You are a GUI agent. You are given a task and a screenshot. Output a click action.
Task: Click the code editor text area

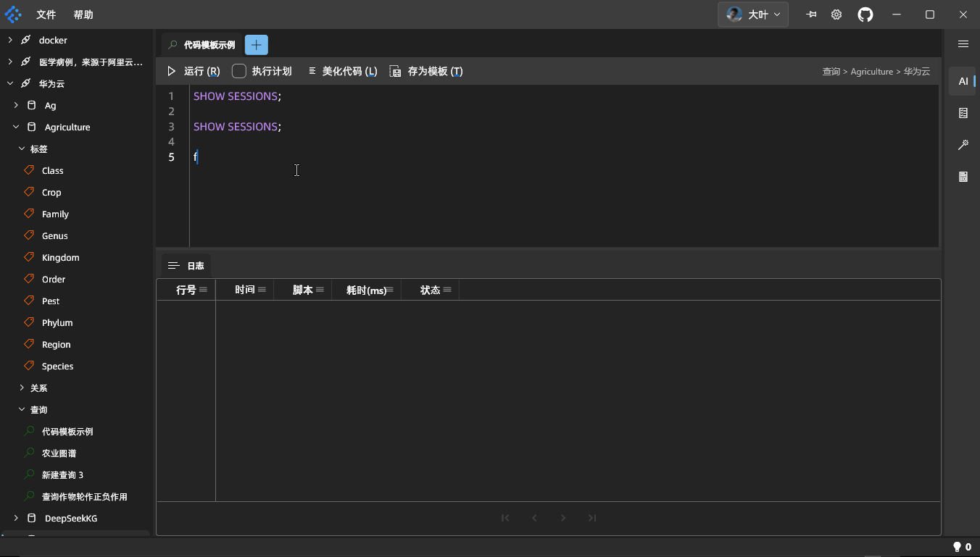[564, 167]
